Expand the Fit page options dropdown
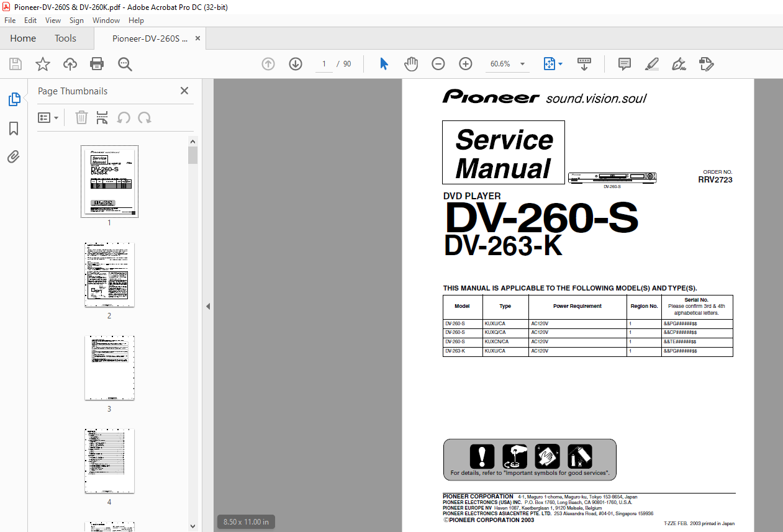 coord(553,64)
